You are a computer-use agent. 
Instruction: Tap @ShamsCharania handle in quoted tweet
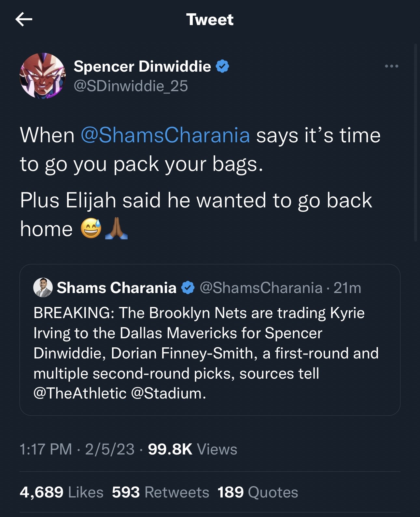[x=261, y=288]
